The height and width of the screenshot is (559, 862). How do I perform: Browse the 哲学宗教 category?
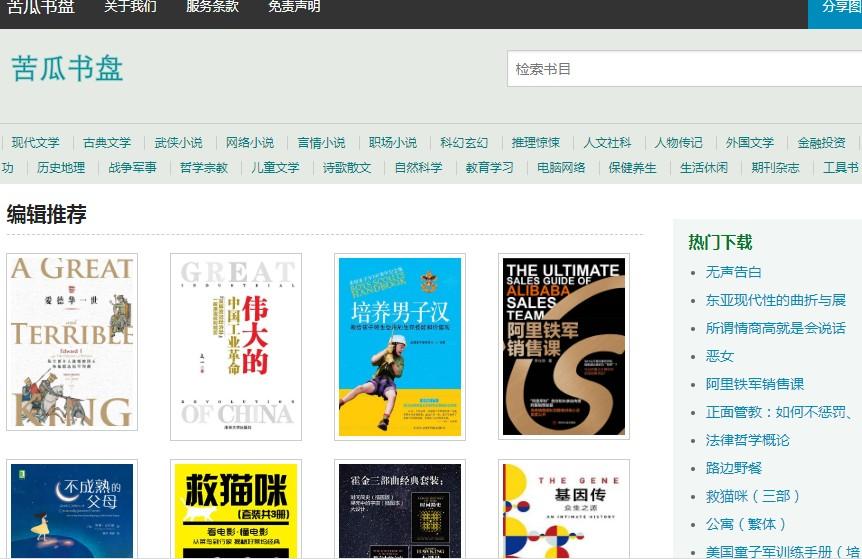coord(204,168)
